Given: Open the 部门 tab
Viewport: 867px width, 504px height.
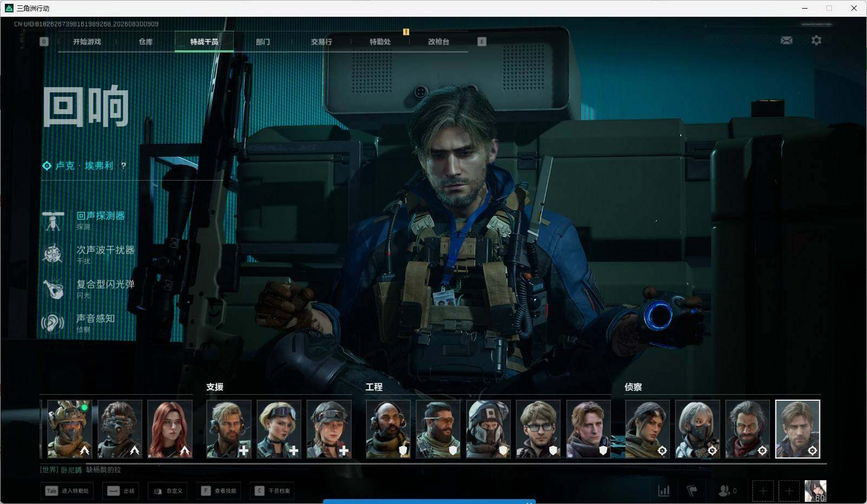Looking at the screenshot, I should [263, 42].
